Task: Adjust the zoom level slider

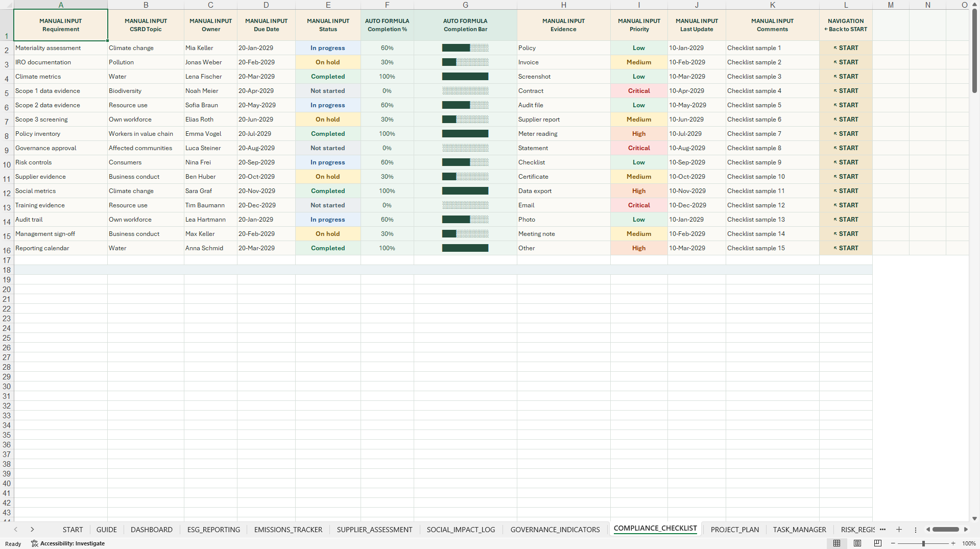Action: point(923,543)
